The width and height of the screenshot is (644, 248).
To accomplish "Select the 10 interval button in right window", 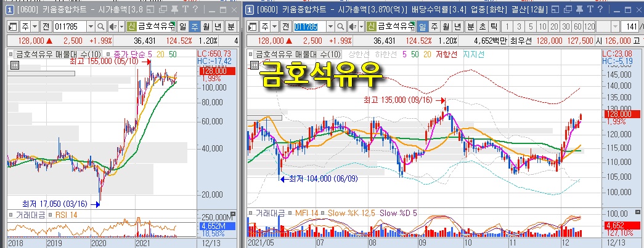I will (x=542, y=27).
